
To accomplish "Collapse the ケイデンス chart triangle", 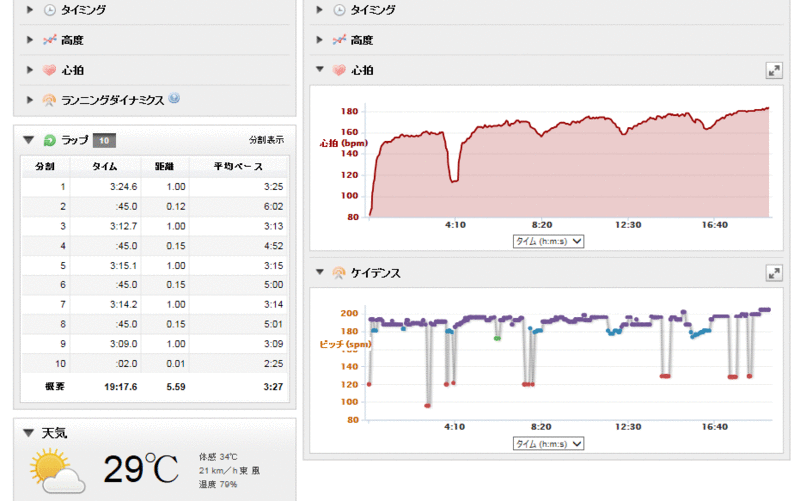I will (320, 272).
